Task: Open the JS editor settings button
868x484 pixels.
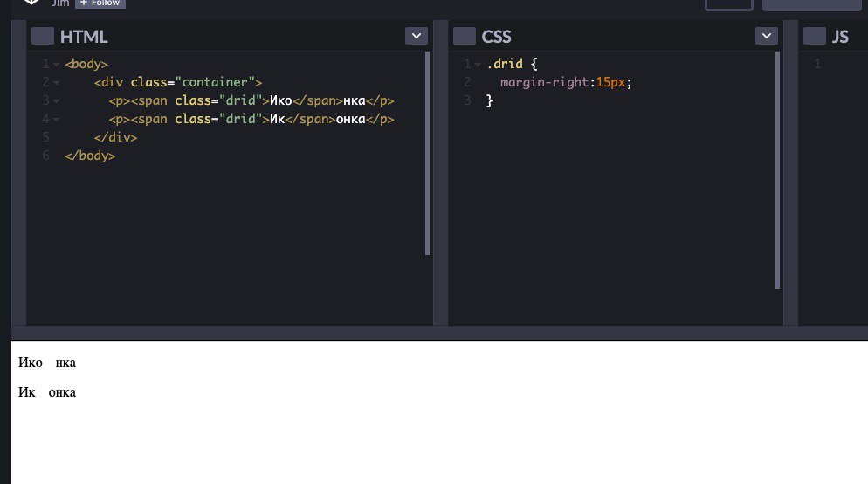Action: pyautogui.click(x=815, y=36)
